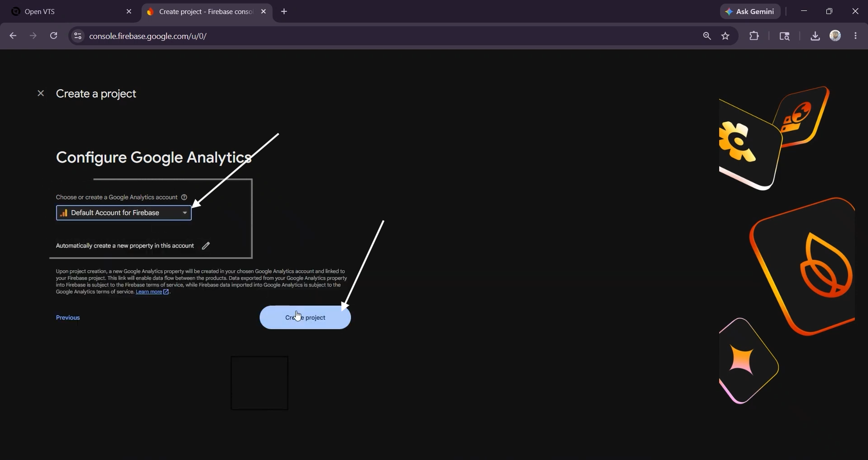The width and height of the screenshot is (868, 460).
Task: Click the Choose or create a Google Analytics account label
Action: coord(116,197)
